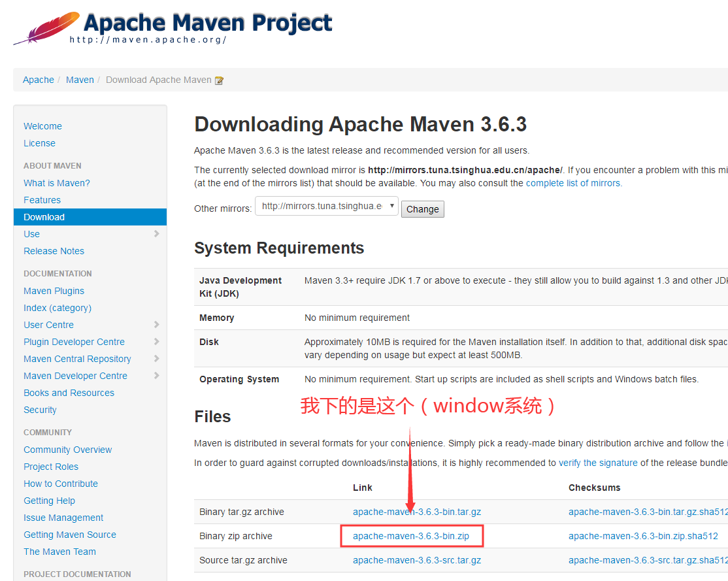The width and height of the screenshot is (728, 581).
Task: Open Maven Developer Centre link
Action: click(x=76, y=376)
